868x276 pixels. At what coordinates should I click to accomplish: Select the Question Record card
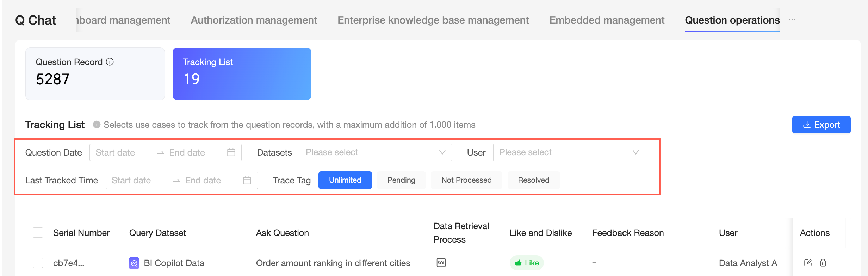point(95,74)
